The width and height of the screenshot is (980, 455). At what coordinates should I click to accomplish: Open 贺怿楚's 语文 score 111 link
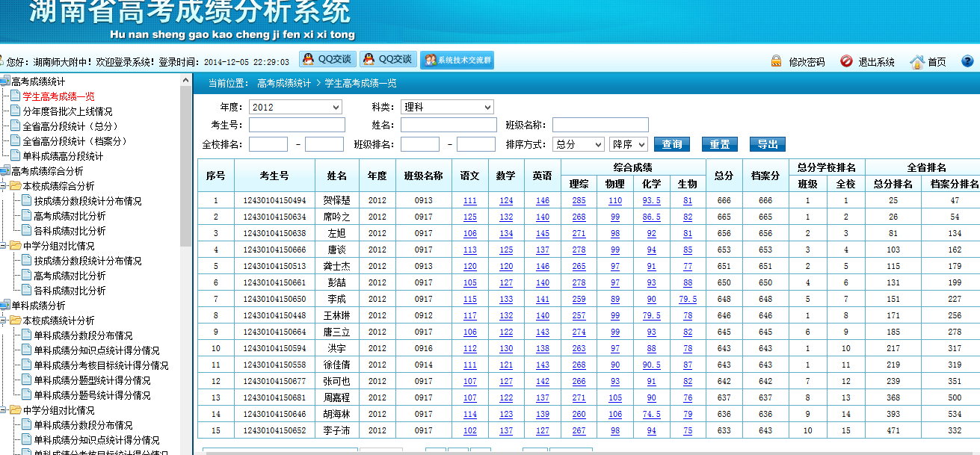pos(470,201)
